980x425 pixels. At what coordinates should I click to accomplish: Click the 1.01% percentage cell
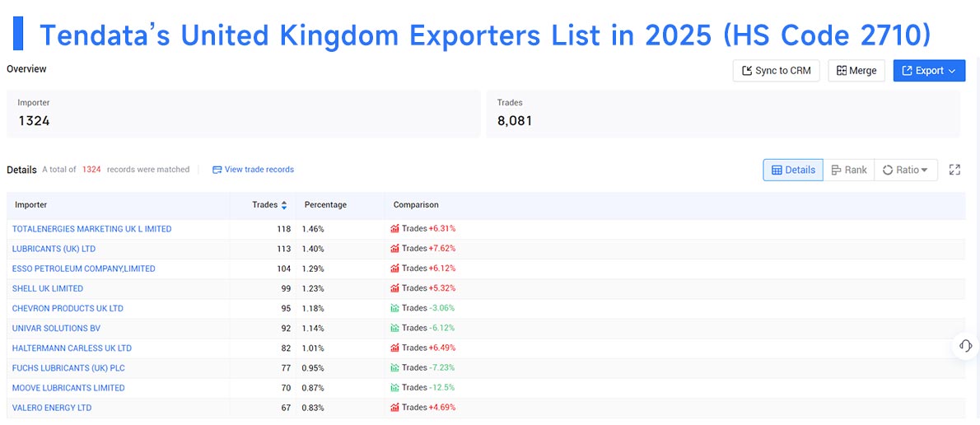[x=313, y=348]
